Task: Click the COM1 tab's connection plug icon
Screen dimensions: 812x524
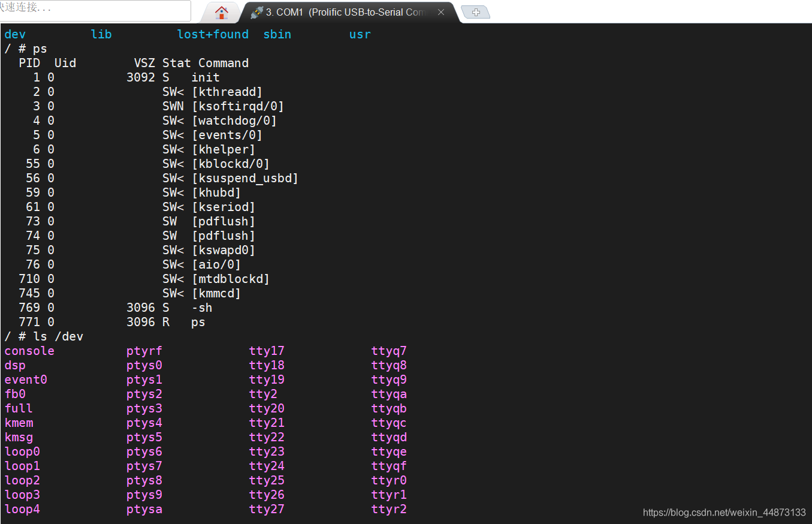Action: coord(256,12)
